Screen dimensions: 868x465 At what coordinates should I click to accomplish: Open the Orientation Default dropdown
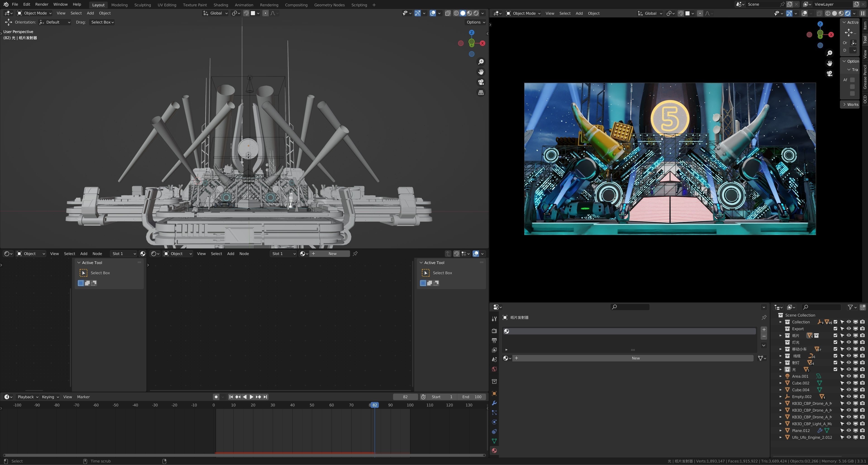click(55, 22)
